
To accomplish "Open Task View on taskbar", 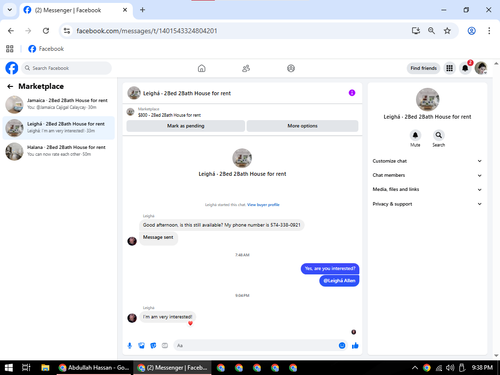I will [x=26, y=368].
